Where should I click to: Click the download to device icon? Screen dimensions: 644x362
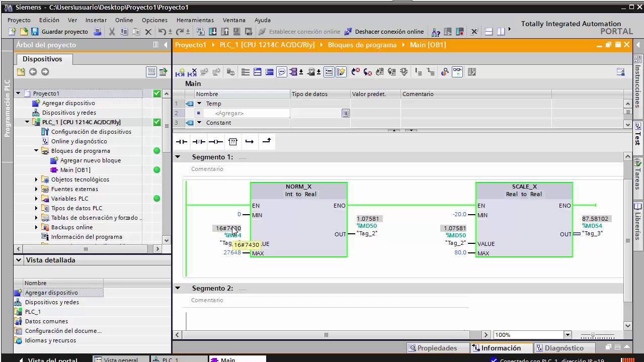[x=213, y=32]
